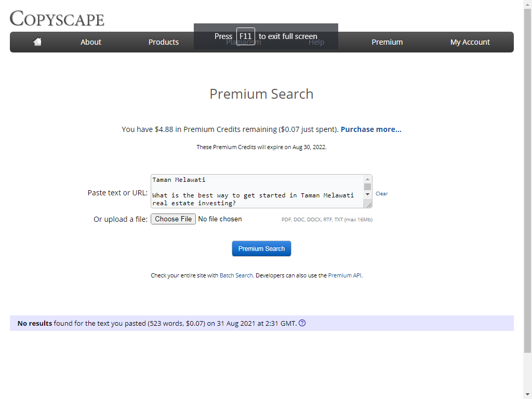
Task: Click the 'No file chosen' text
Action: tap(220, 219)
